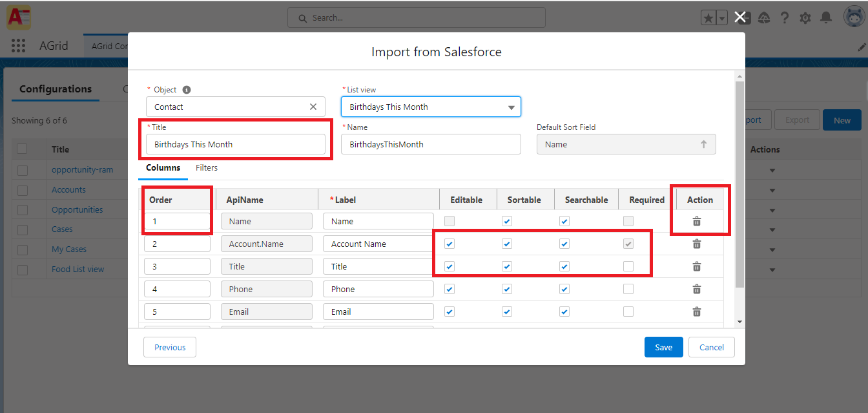Open actions menu for Food List view row
The width and height of the screenshot is (868, 413).
[x=772, y=270]
